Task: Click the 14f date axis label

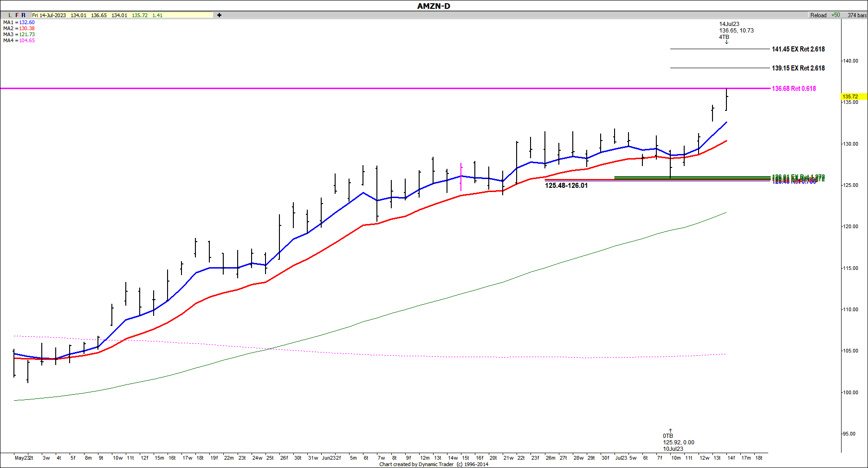Action: click(731, 458)
